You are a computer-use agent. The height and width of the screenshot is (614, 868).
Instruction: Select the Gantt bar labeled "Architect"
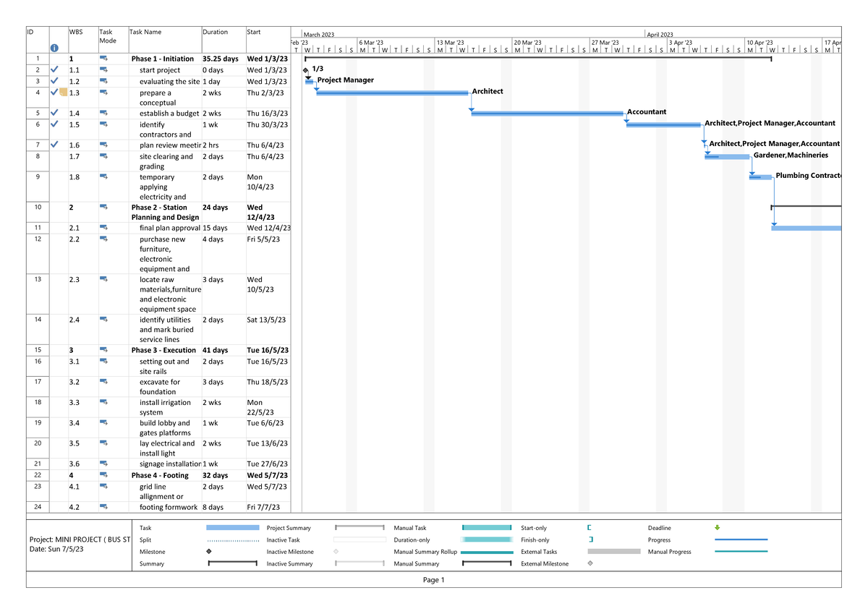click(394, 93)
